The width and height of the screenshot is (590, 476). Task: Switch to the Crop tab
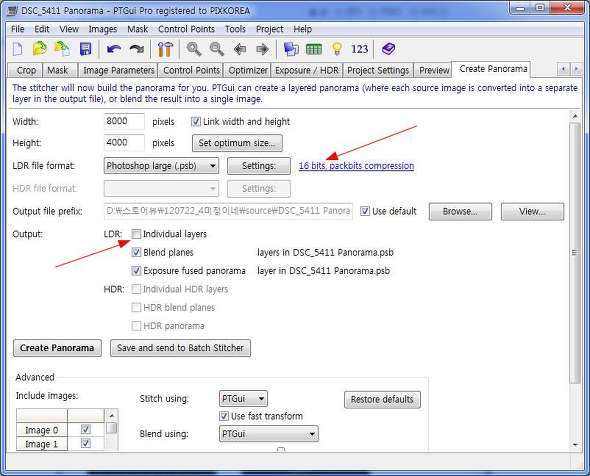(x=26, y=70)
